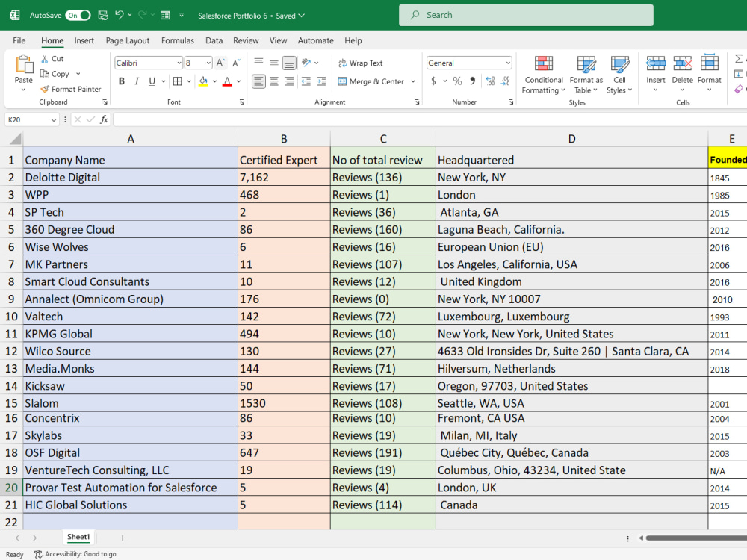Click the Copy icon

coord(44,74)
